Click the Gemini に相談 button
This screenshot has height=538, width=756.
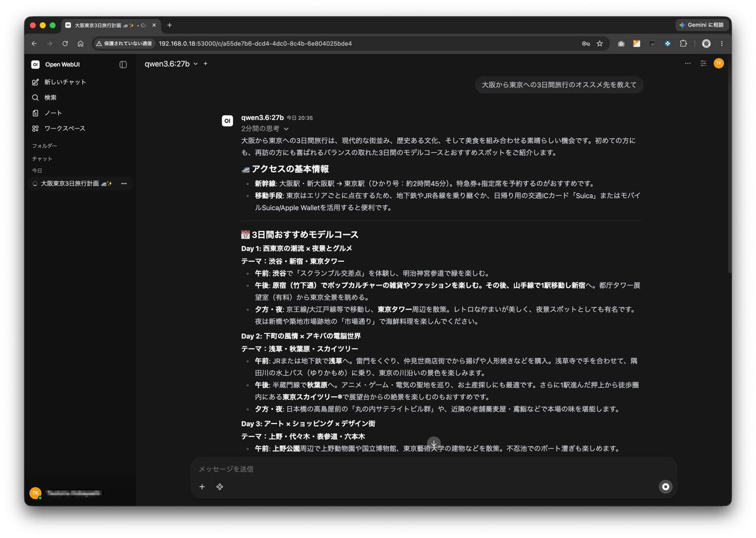701,25
